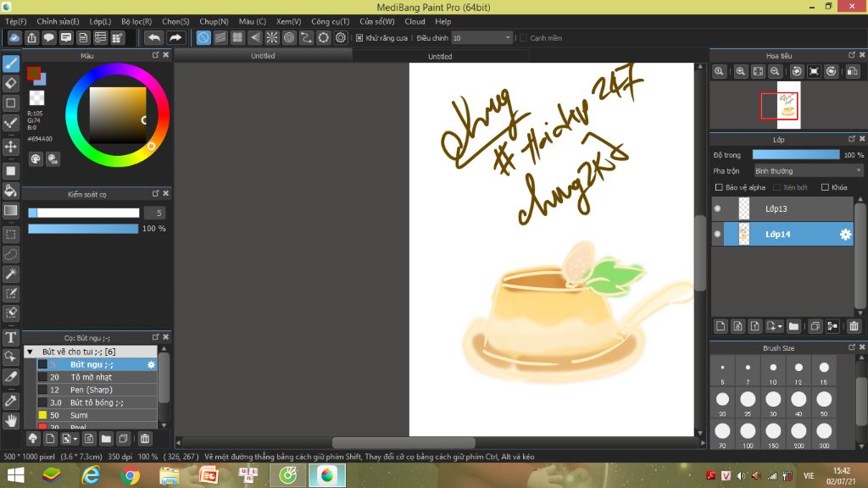Select the Eyedropper tool
The image size is (868, 488).
tap(11, 401)
